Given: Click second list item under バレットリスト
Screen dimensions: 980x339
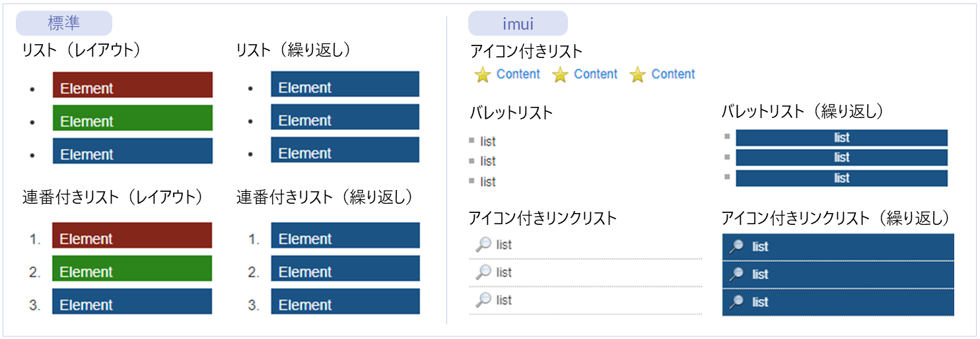Looking at the screenshot, I should point(488,161).
